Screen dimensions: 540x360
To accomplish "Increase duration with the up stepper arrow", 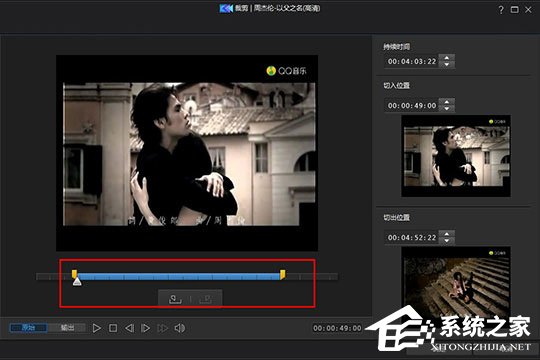I will (447, 58).
